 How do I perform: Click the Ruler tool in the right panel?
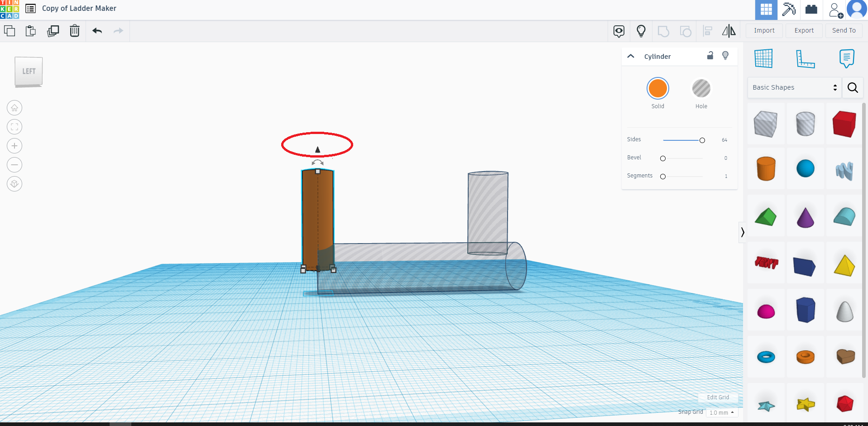click(806, 59)
